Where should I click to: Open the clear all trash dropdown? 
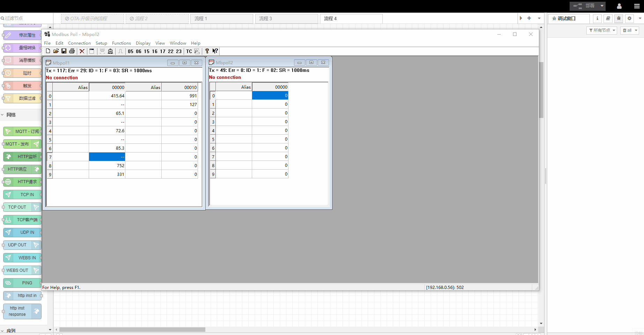630,30
